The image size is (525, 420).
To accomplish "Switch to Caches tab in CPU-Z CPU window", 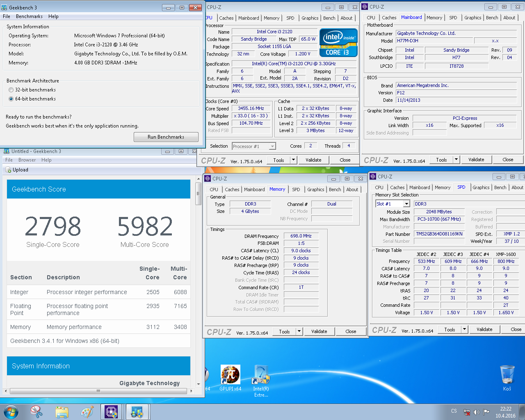I will pos(226,18).
